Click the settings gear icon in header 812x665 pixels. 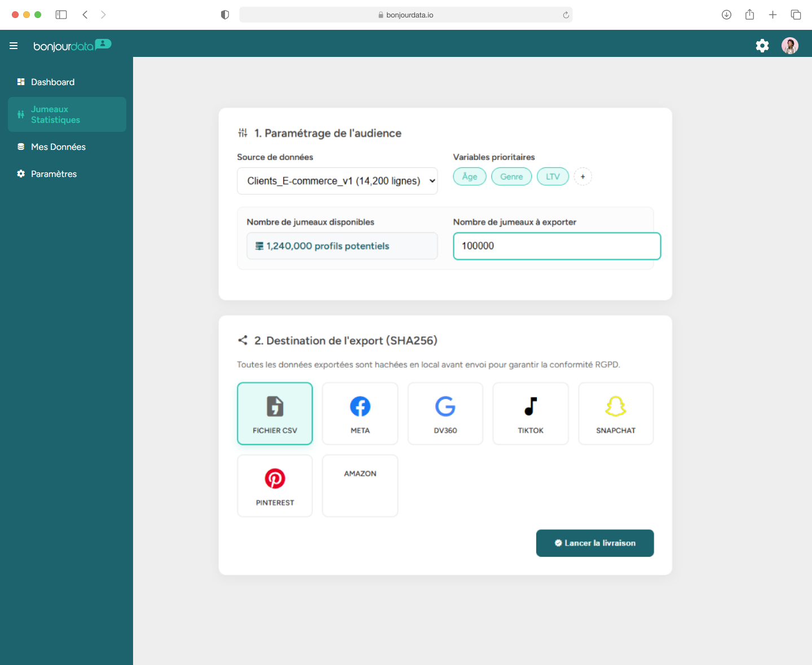[762, 46]
